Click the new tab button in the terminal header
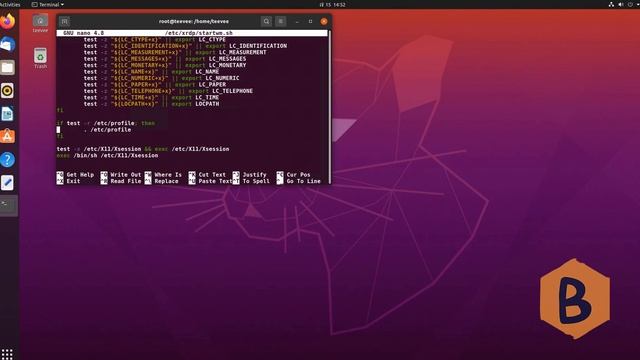This screenshot has height=360, width=640. [64, 21]
